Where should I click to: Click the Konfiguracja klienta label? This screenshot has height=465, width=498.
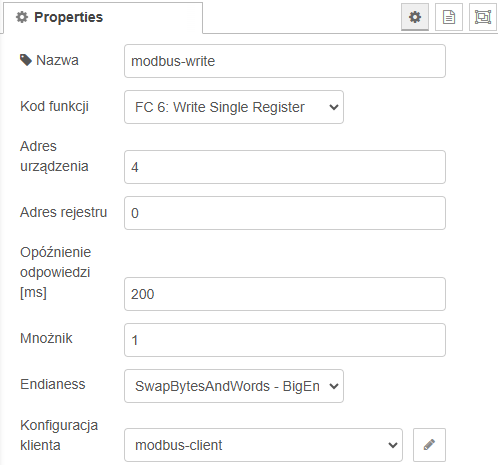click(x=59, y=435)
